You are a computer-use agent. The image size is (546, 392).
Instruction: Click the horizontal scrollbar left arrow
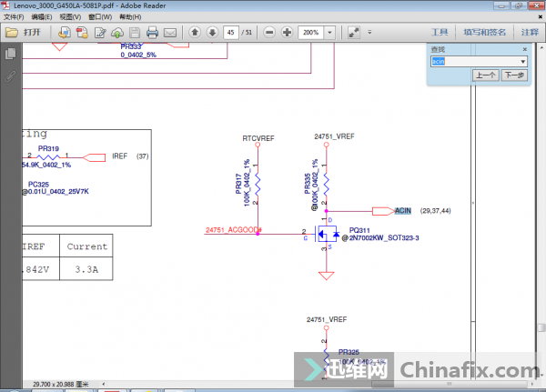point(104,384)
